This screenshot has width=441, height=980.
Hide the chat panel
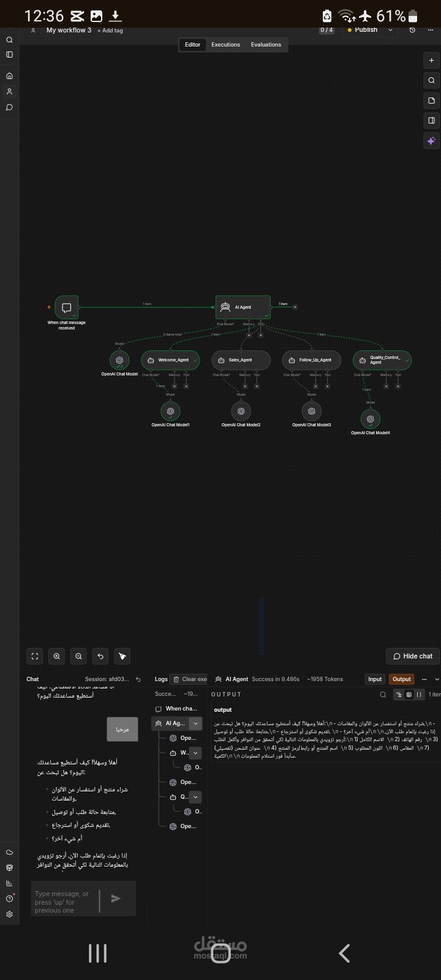(x=413, y=656)
